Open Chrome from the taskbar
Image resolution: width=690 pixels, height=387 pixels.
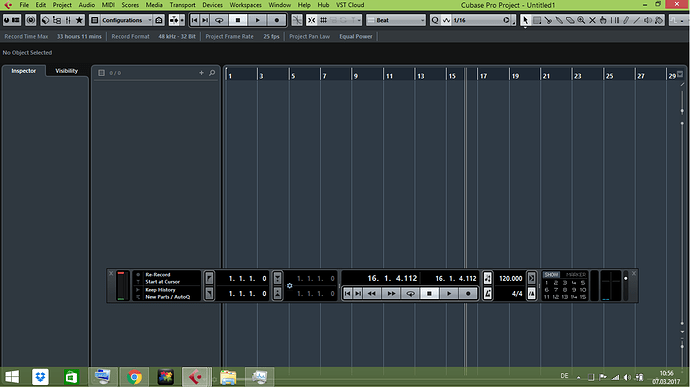point(135,377)
